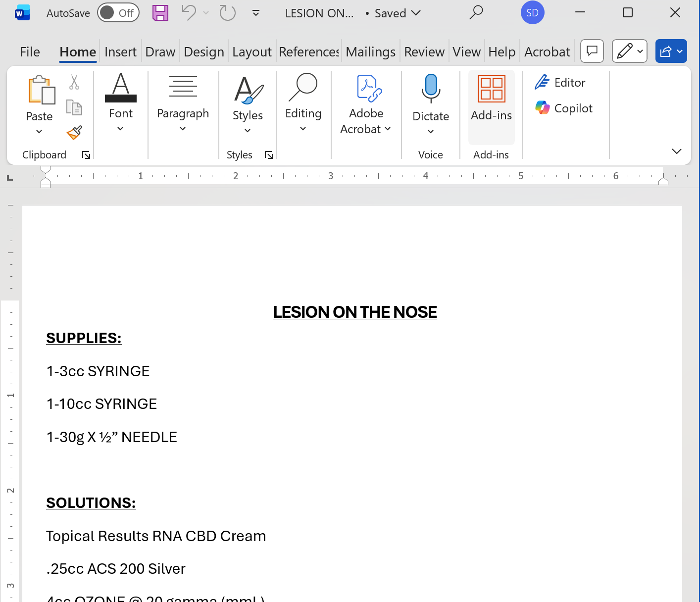Open the Styles dropdown
The image size is (700, 602).
coord(248,130)
